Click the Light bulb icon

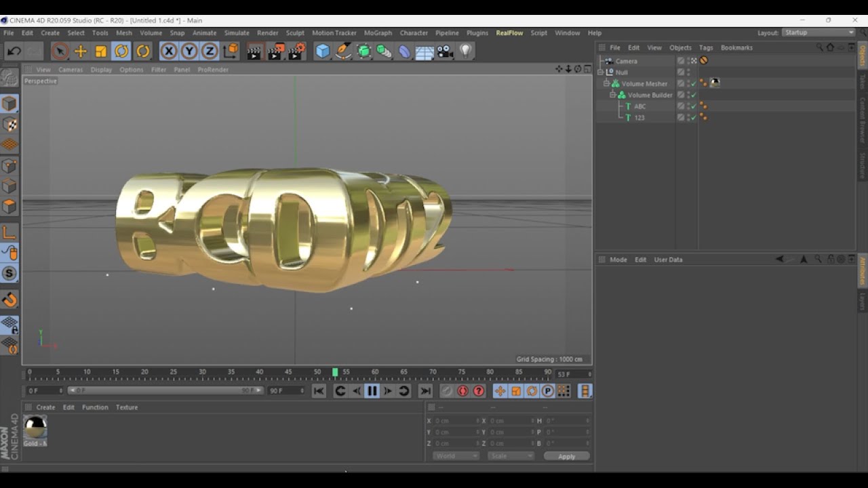point(465,52)
